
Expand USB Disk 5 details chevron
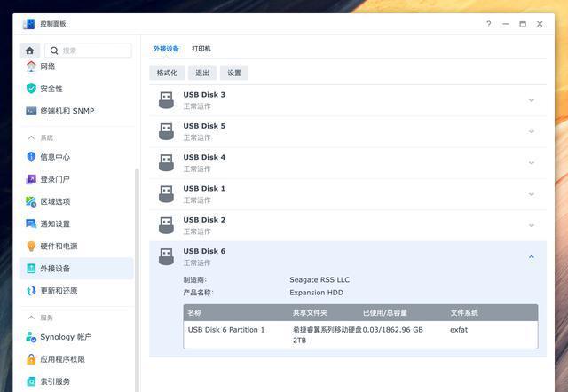pyautogui.click(x=532, y=131)
